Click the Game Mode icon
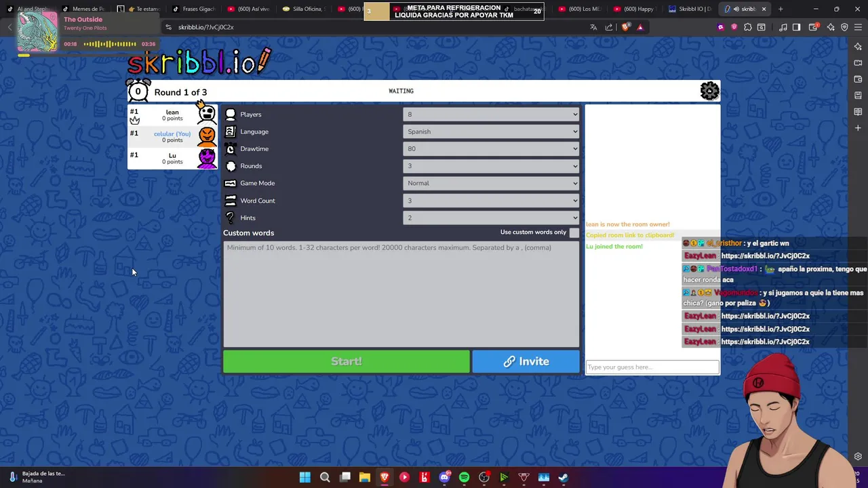 click(231, 183)
